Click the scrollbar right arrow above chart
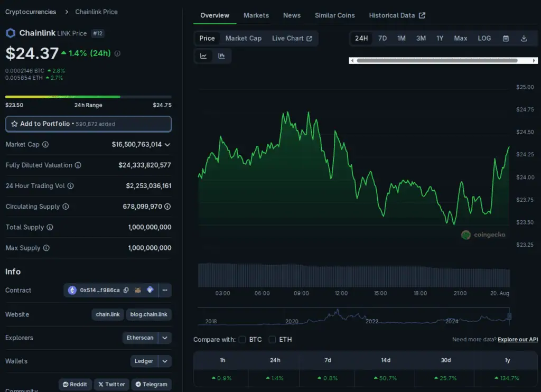541x392 pixels. 534,60
